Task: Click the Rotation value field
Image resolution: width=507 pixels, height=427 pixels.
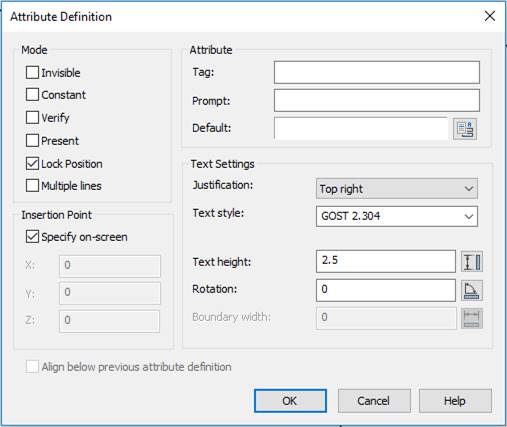Action: coord(386,290)
